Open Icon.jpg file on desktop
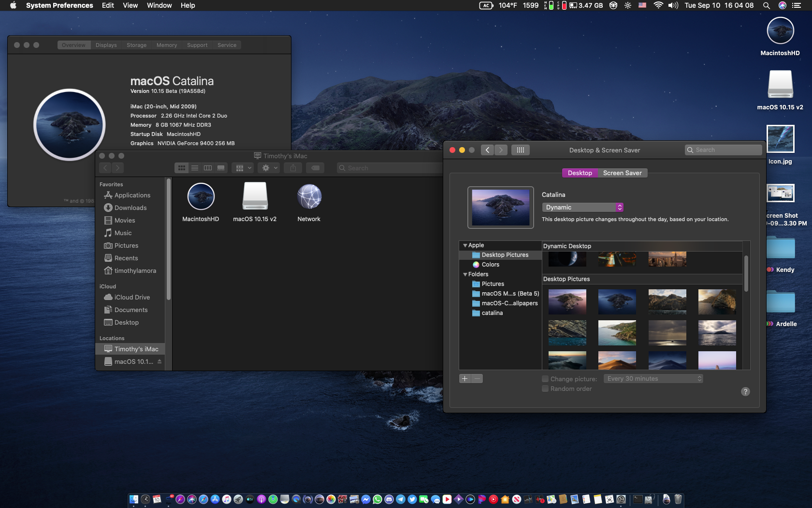The width and height of the screenshot is (812, 508). (x=780, y=139)
